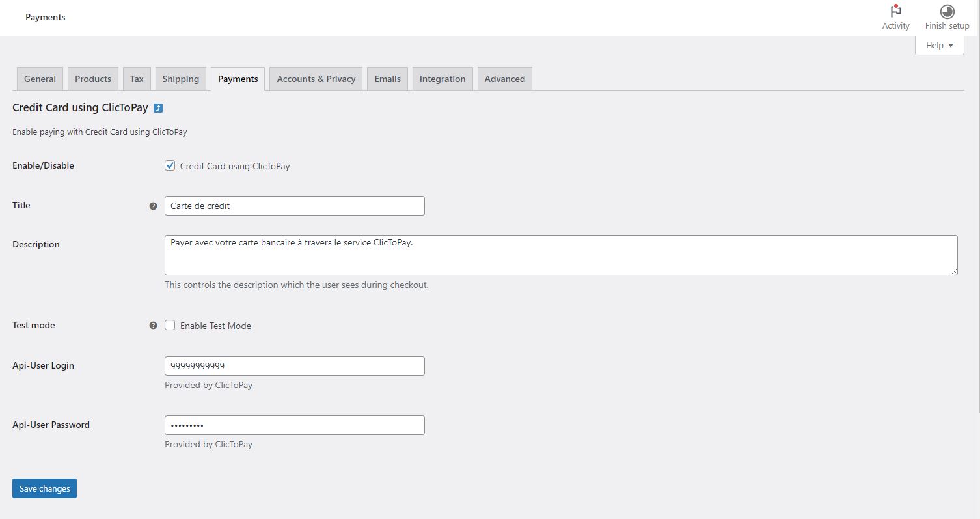Click the help tooltip icon next to Title
The width and height of the screenshot is (980, 519).
(153, 206)
